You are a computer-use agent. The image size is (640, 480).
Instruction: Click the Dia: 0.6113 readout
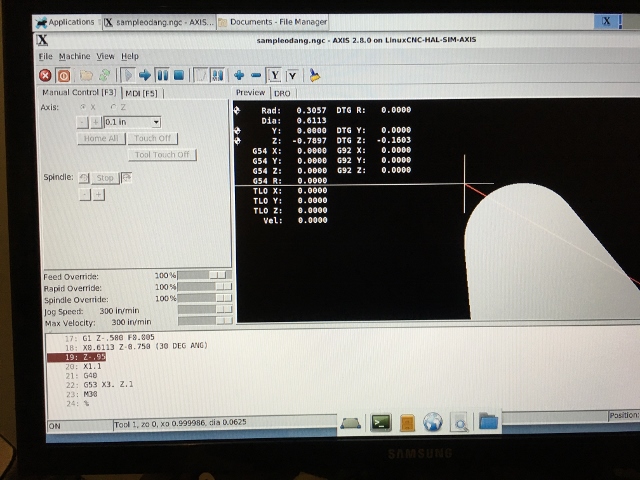pos(294,120)
